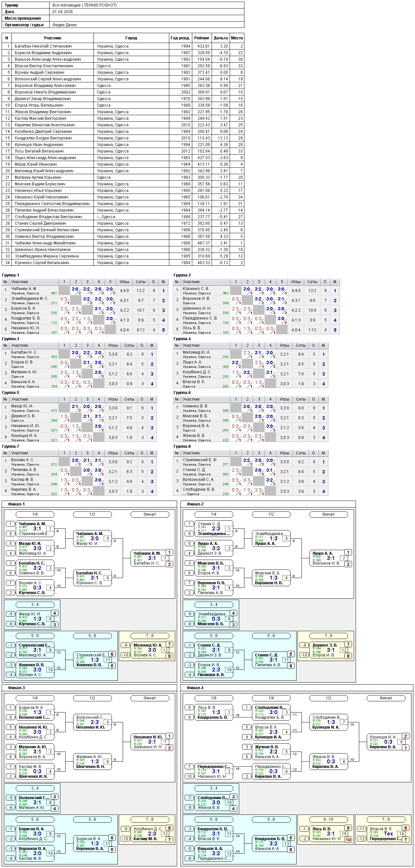The height and width of the screenshot is (868, 415).
Task: Click '1/2' stage label in Финал-2
Action: click(x=271, y=514)
